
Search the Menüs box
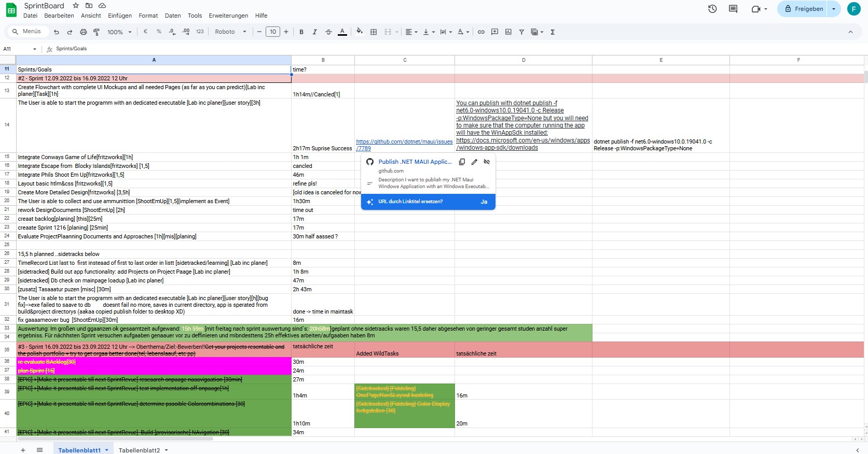[29, 32]
